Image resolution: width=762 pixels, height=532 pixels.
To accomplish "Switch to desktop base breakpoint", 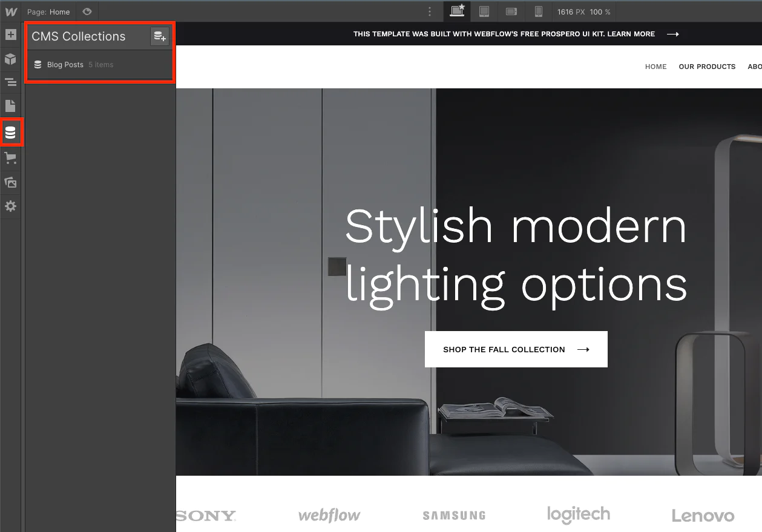I will tap(457, 11).
